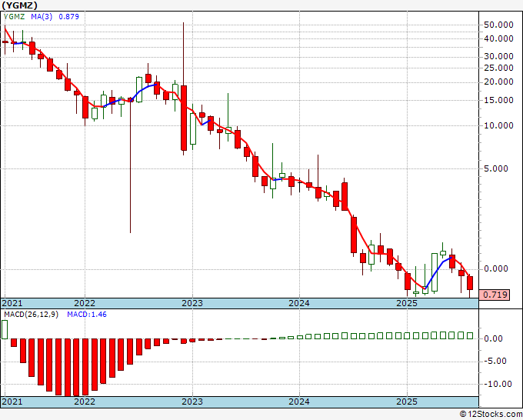Viewport: 523px width, 420px height.
Task: Click the 50.000 price axis label
Action: pyautogui.click(x=498, y=25)
